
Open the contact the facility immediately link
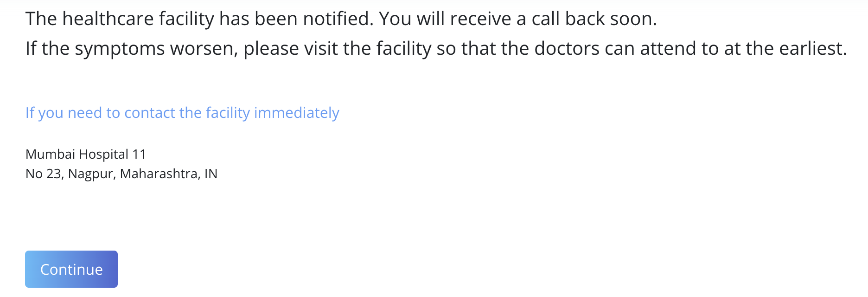click(182, 113)
